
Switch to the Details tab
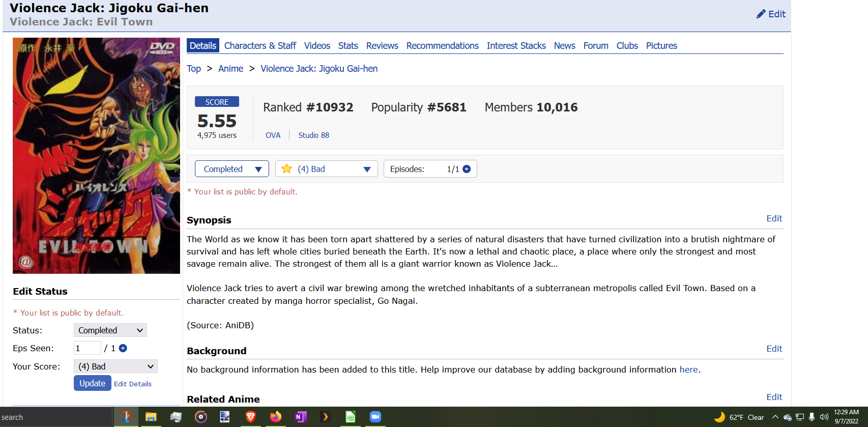pyautogui.click(x=203, y=46)
